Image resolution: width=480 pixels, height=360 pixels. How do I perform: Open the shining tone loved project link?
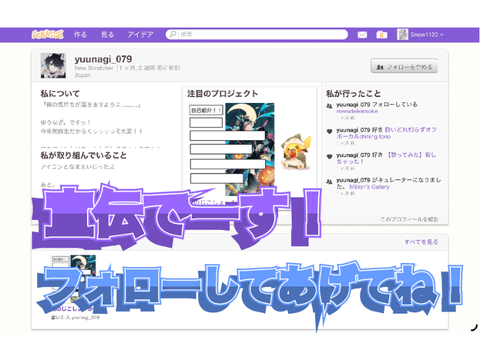click(386, 133)
